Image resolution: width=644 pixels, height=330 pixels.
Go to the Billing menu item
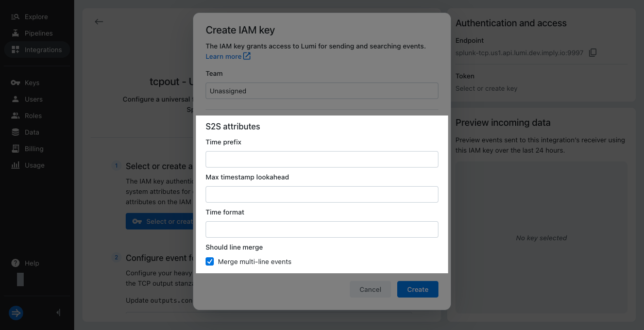[x=15, y=148]
